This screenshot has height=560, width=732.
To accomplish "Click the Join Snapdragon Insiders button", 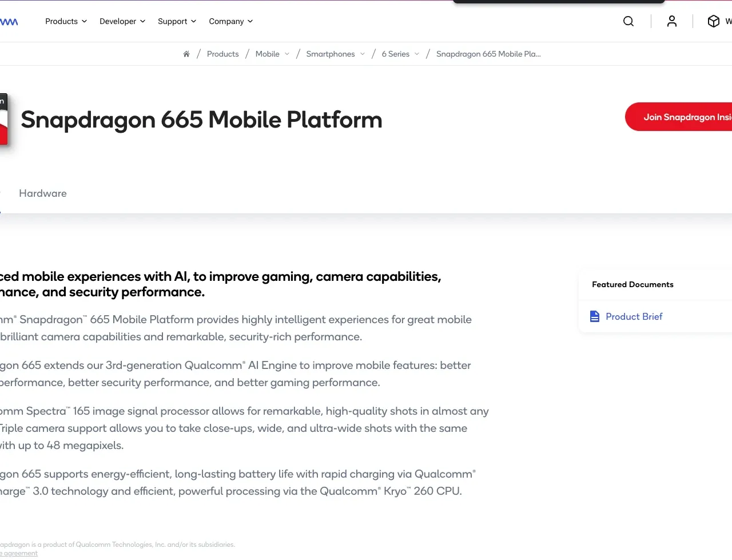I will click(679, 117).
